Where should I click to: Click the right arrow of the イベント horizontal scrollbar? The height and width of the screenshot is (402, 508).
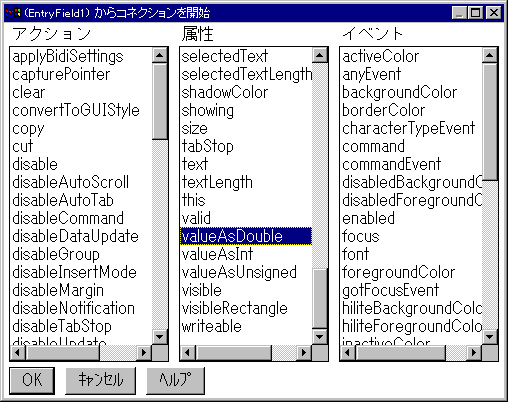coord(474,353)
